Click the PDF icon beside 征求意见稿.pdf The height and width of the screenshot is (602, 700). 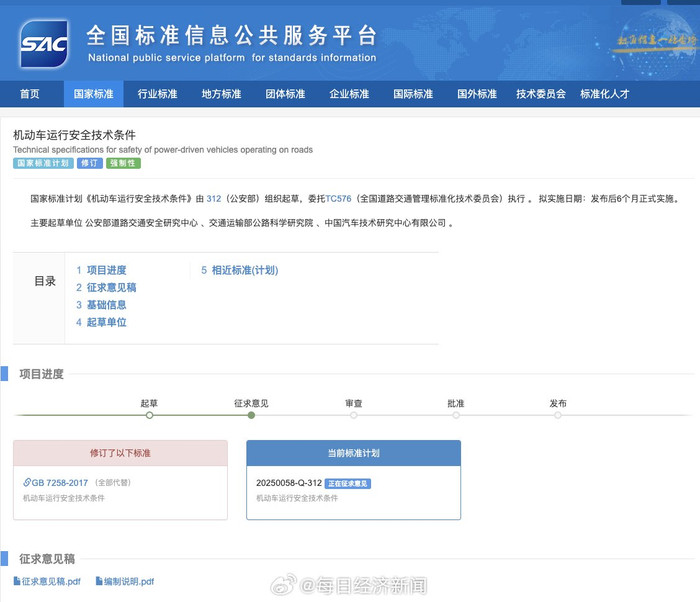pos(17,581)
